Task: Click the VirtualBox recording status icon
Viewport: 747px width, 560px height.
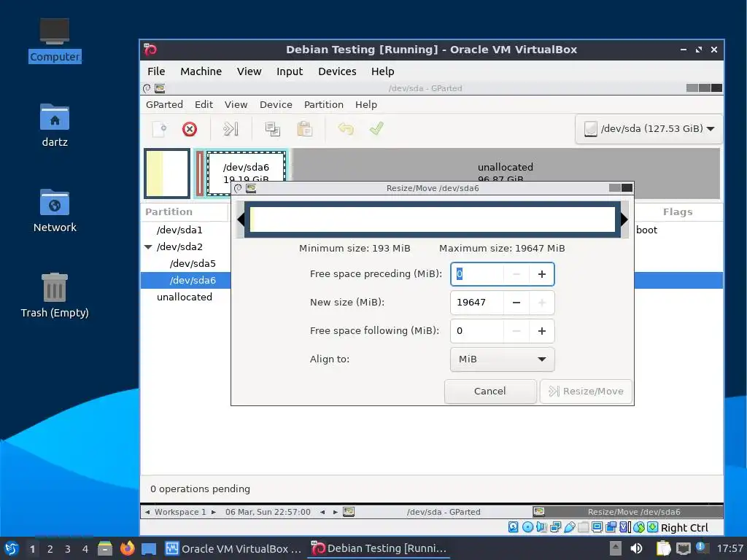Action: coord(611,527)
